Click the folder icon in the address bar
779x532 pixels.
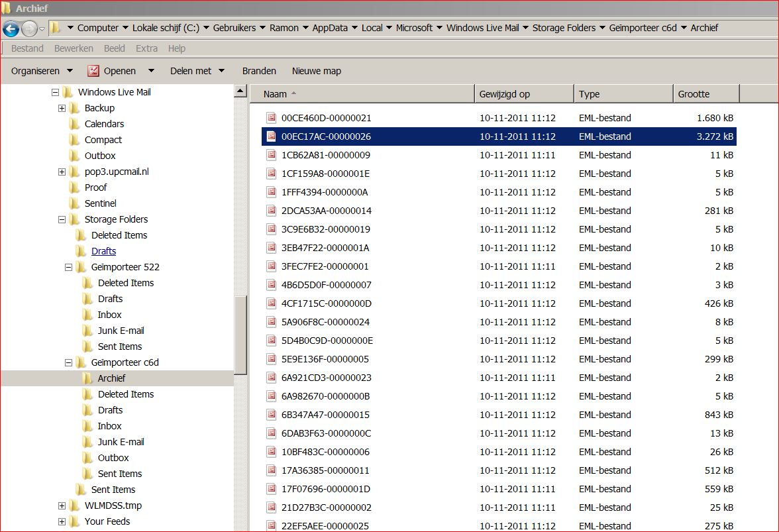click(55, 28)
